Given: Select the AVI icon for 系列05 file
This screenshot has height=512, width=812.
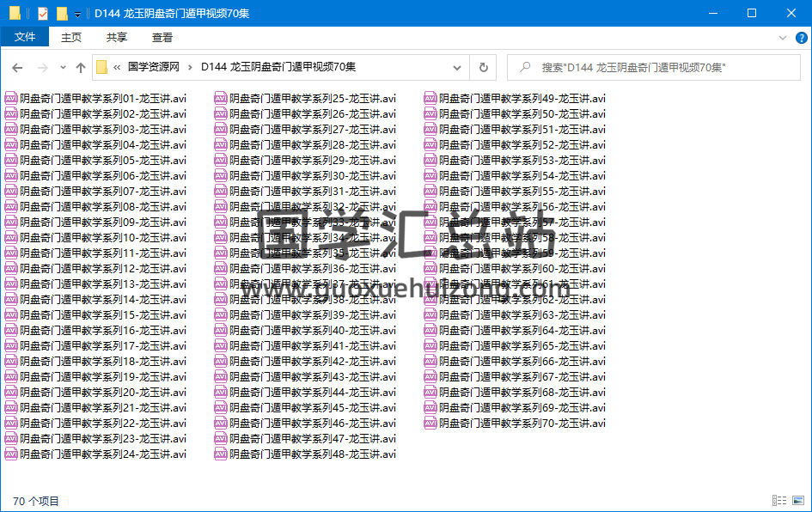Looking at the screenshot, I should coord(11,160).
